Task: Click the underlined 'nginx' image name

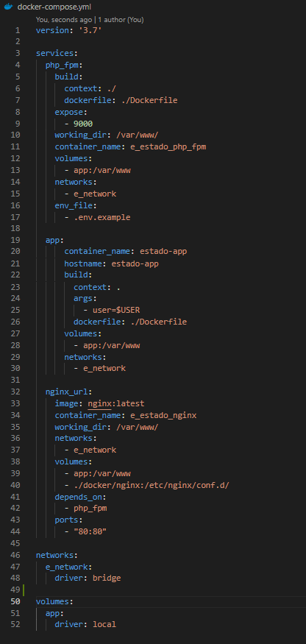Action: click(99, 404)
